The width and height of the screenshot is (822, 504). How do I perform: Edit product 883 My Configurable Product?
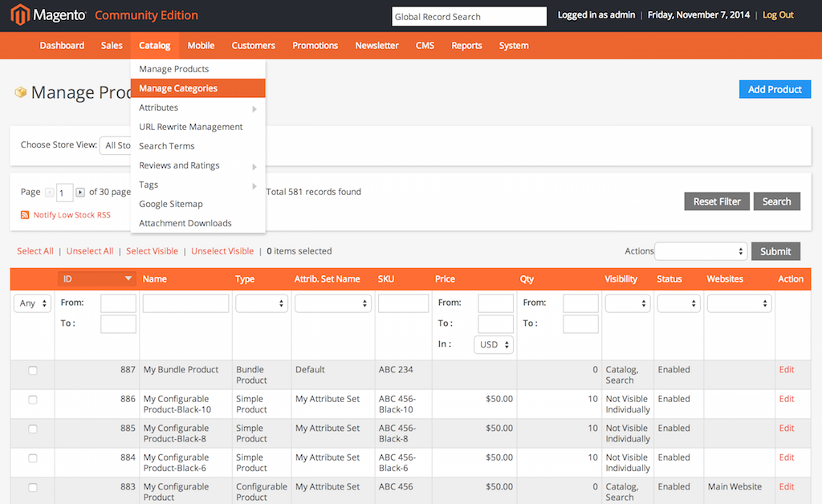click(x=787, y=486)
